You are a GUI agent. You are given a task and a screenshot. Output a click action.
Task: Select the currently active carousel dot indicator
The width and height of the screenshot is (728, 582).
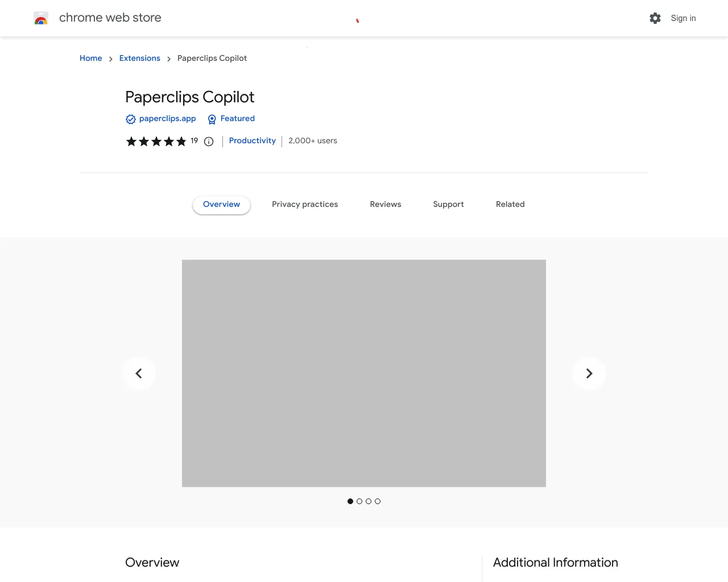[350, 501]
